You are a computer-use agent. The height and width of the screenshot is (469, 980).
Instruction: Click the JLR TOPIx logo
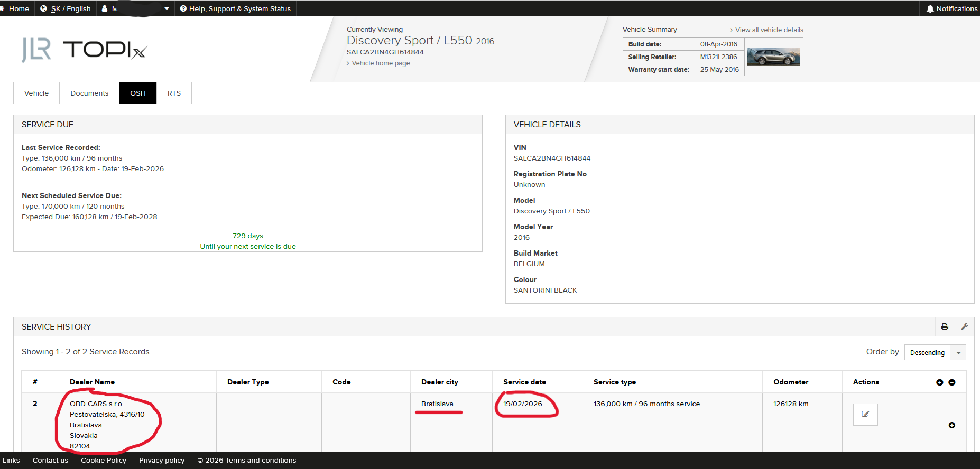point(84,50)
